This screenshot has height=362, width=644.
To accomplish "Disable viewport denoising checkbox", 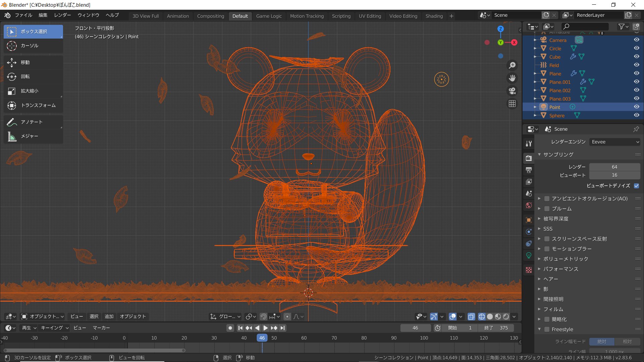I will [x=636, y=186].
